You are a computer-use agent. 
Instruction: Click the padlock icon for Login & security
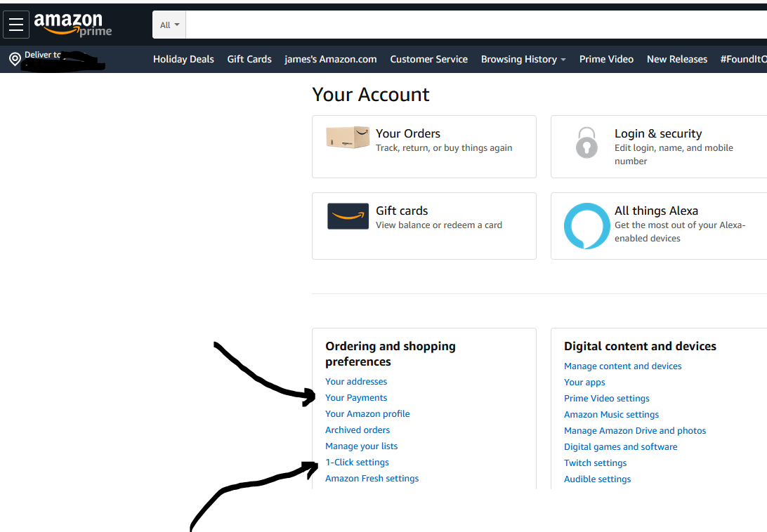tap(586, 143)
